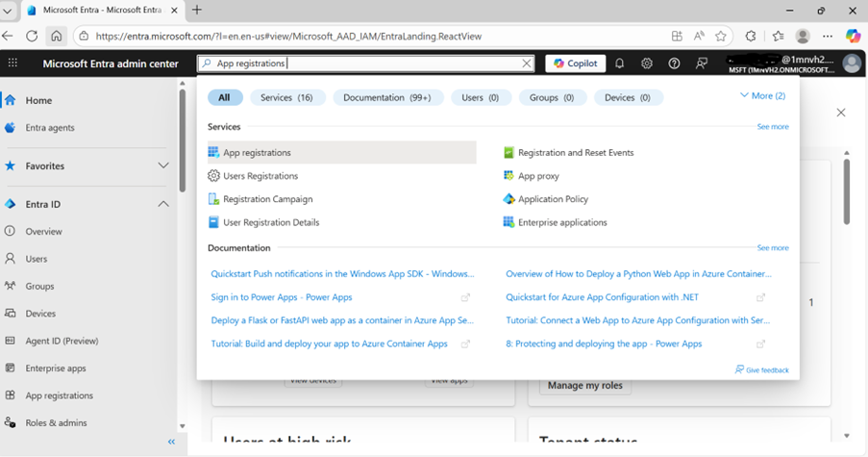The image size is (868, 457).
Task: Open Sign in to Power Apps doc
Action: point(282,297)
